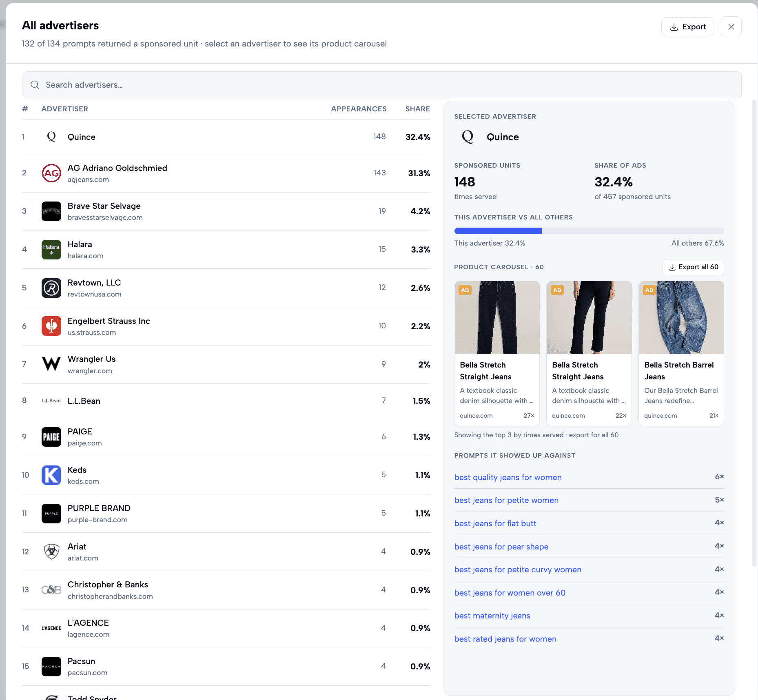
Task: Select Wrangler Us advertiser name
Action: (92, 359)
